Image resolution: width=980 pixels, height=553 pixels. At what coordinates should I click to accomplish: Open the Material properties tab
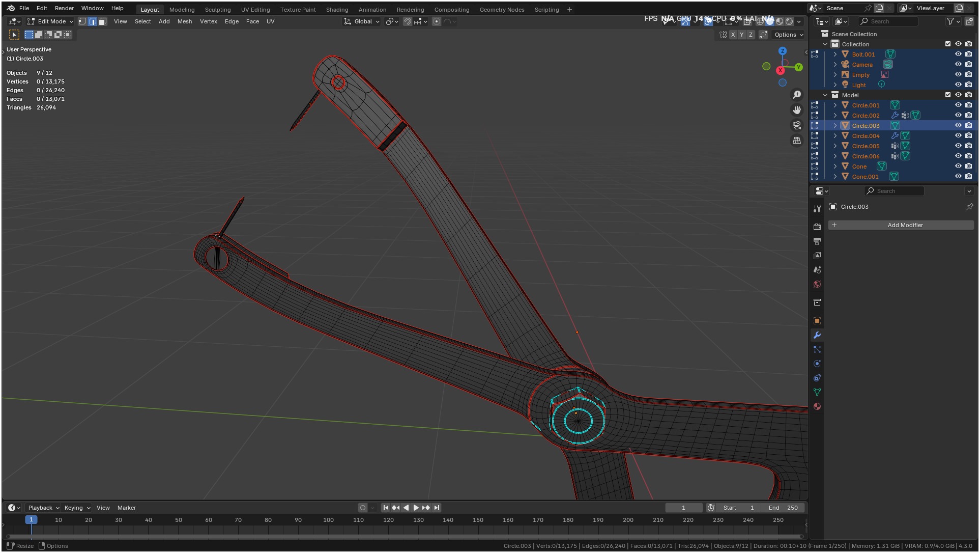coord(817,406)
